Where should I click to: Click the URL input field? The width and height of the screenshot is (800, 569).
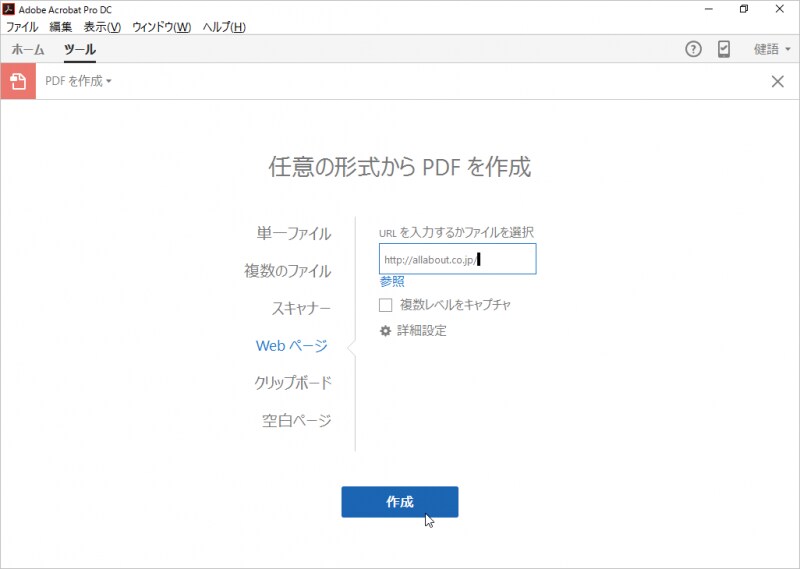(458, 259)
